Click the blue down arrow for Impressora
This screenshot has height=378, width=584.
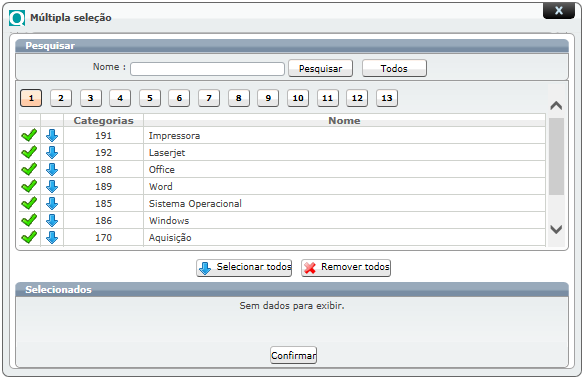[52, 136]
